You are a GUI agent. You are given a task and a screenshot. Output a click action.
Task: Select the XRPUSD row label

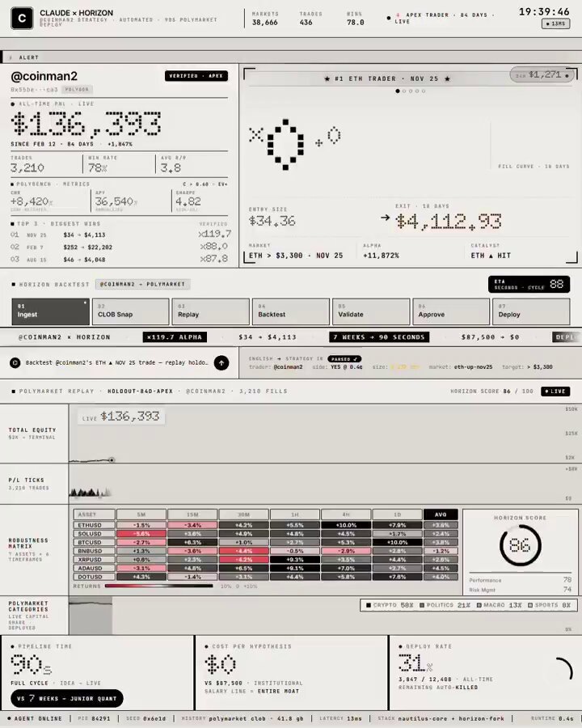[x=95, y=560]
